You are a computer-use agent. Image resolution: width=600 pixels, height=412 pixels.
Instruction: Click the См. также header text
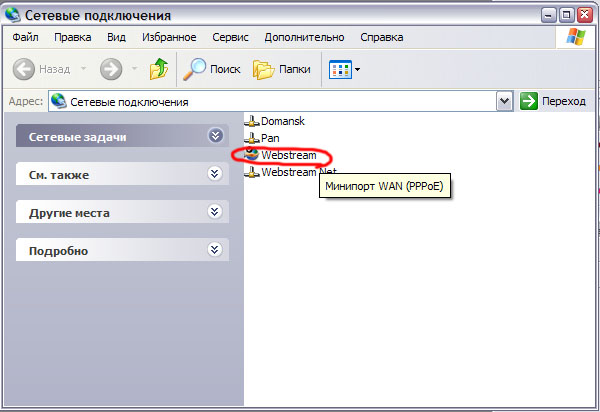(x=59, y=175)
